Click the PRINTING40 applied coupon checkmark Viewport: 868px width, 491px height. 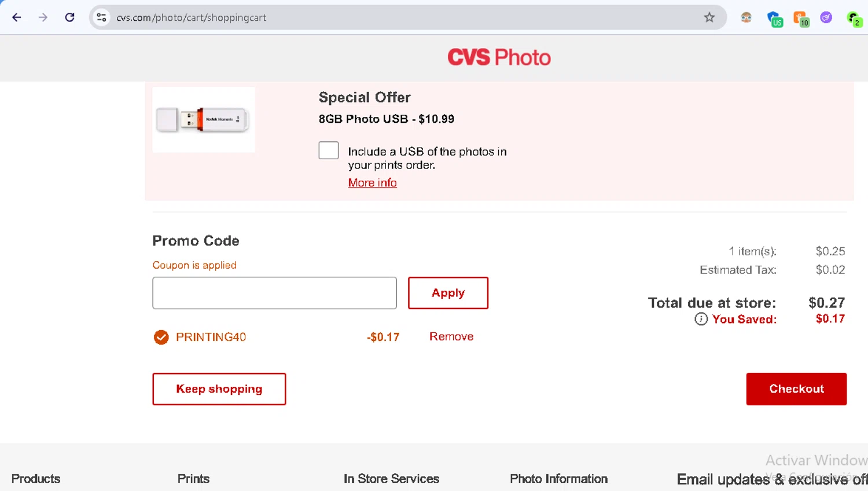(161, 337)
